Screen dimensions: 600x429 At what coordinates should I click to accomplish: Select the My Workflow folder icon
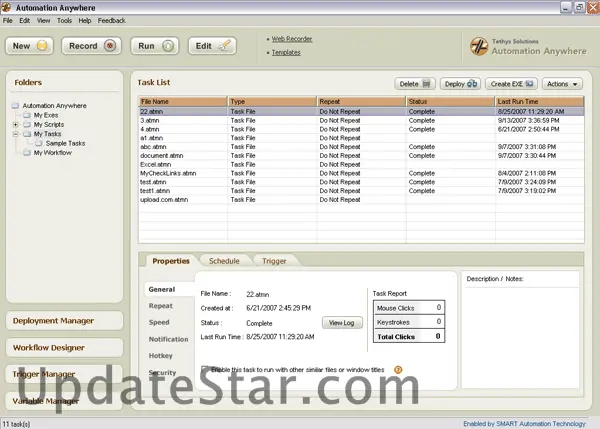click(27, 152)
